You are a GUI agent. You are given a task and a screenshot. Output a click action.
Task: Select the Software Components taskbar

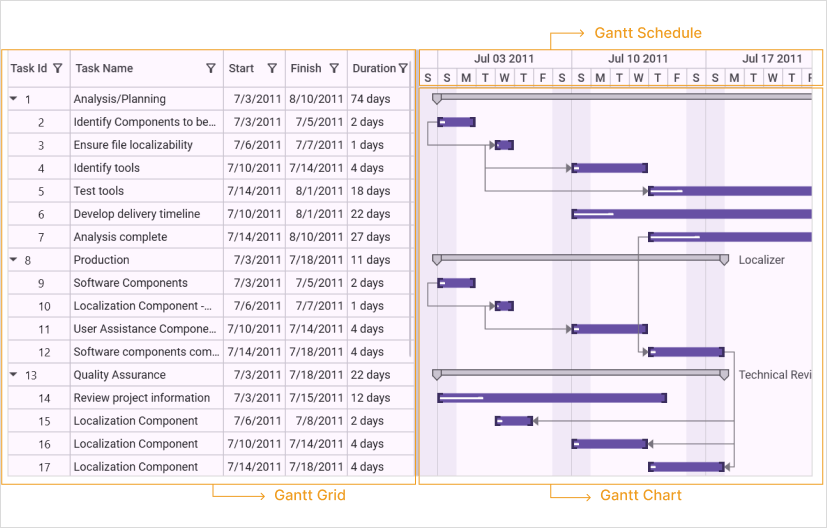click(x=457, y=283)
